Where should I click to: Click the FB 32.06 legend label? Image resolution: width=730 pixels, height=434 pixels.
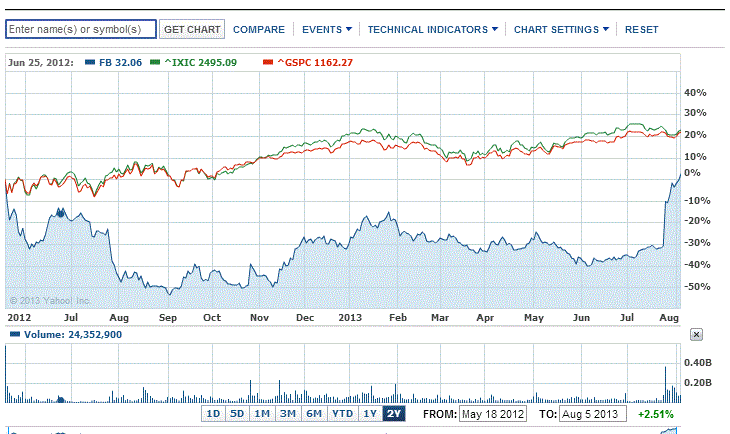pyautogui.click(x=121, y=62)
